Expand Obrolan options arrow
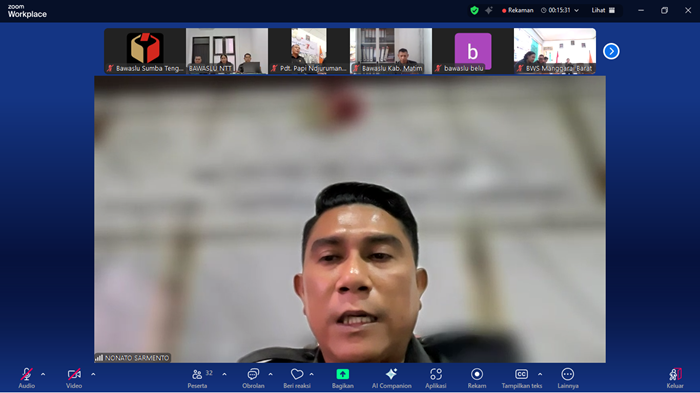The image size is (700, 393). tap(271, 374)
